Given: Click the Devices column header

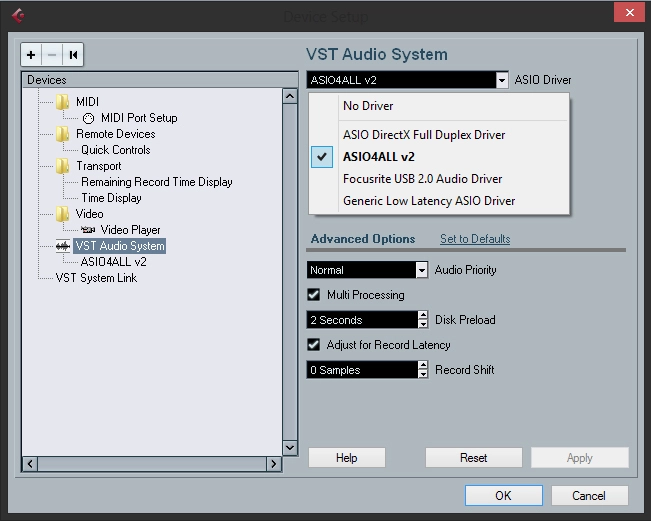Looking at the screenshot, I should 160,80.
